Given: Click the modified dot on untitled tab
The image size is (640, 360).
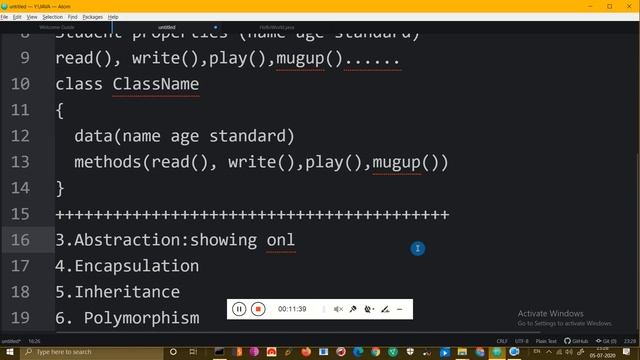Looking at the screenshot, I should (x=216, y=27).
